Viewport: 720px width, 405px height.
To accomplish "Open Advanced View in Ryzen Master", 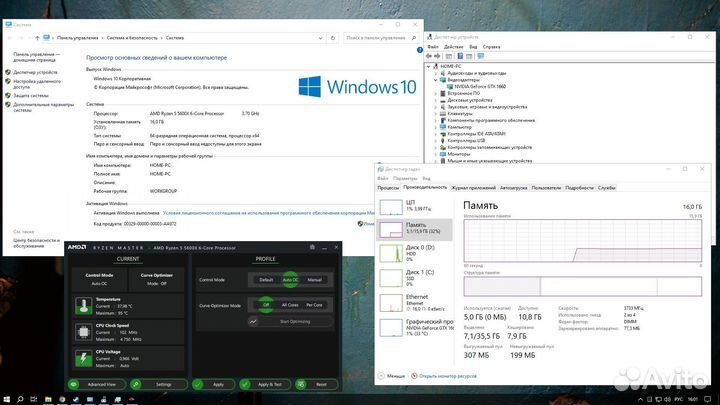I will click(x=101, y=384).
